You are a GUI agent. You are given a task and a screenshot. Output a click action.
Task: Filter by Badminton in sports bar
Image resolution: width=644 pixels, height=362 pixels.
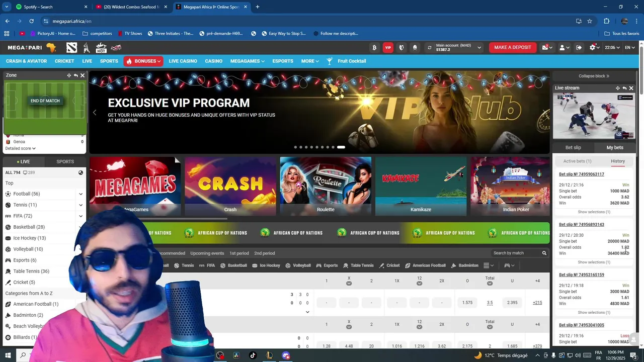tap(465, 265)
